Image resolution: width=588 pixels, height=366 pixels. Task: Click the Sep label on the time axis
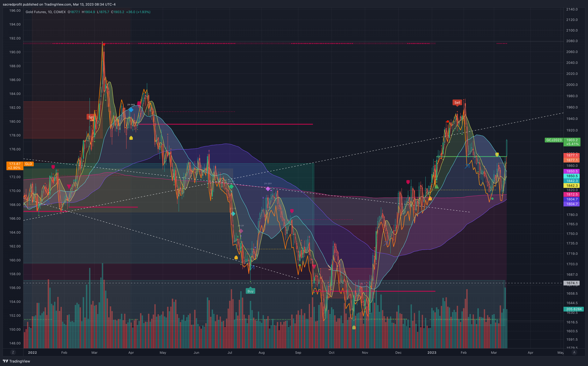[x=298, y=352]
